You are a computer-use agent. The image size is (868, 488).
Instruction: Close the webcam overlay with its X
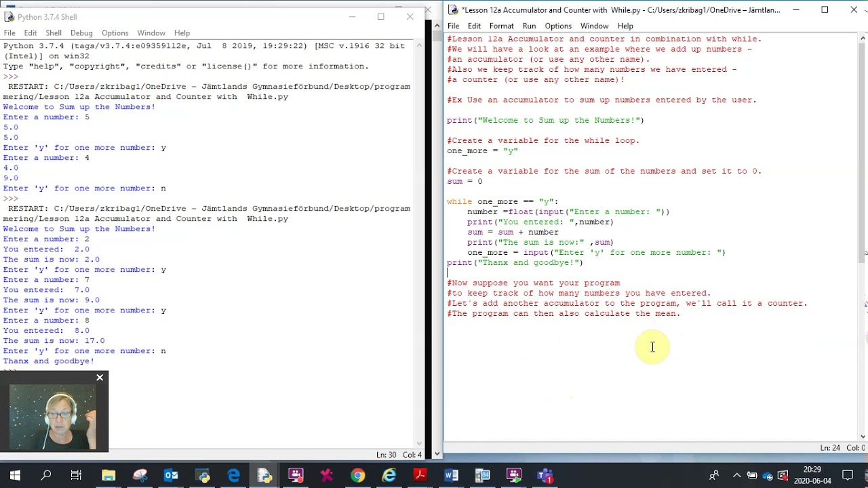100,378
